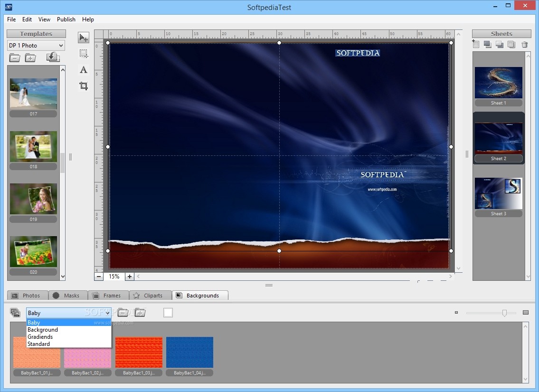Select the arrow selection tool

point(84,38)
